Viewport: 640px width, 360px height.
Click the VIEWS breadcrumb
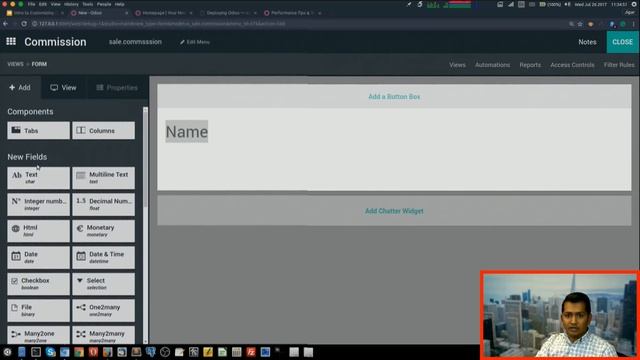pos(15,64)
